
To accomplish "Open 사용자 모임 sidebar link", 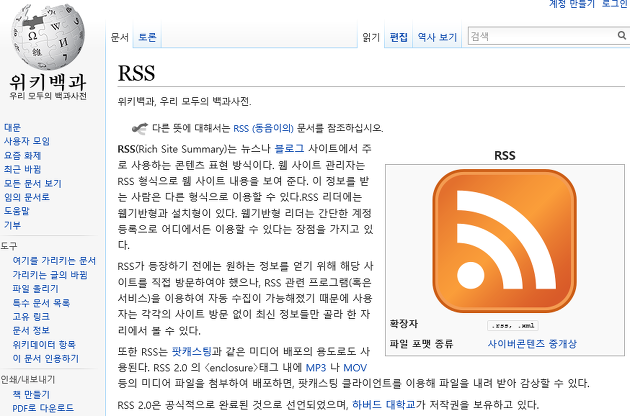I will coord(27,141).
